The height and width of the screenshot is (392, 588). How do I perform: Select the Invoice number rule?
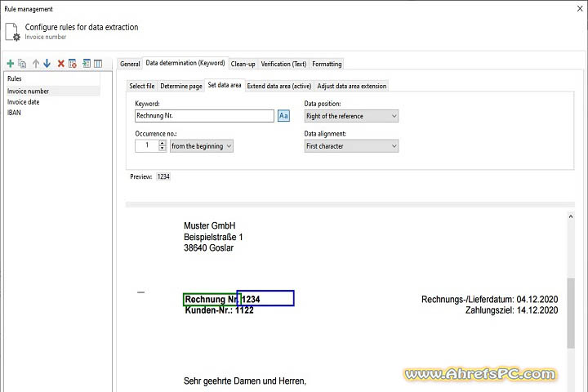(53, 91)
